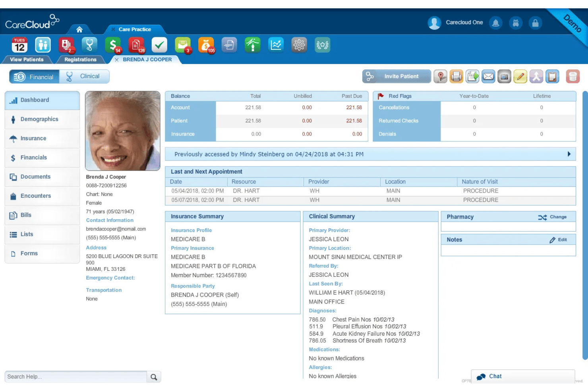Click the Search Help input field
The height and width of the screenshot is (392, 588).
point(75,377)
